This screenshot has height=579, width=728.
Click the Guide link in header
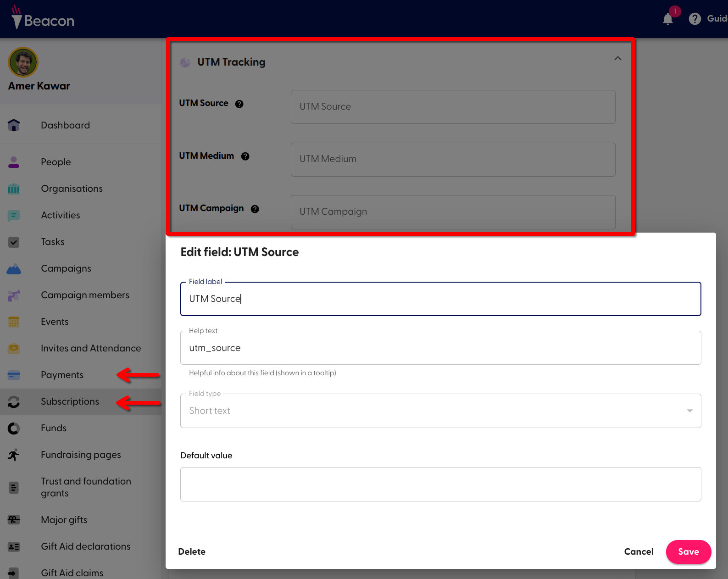717,18
